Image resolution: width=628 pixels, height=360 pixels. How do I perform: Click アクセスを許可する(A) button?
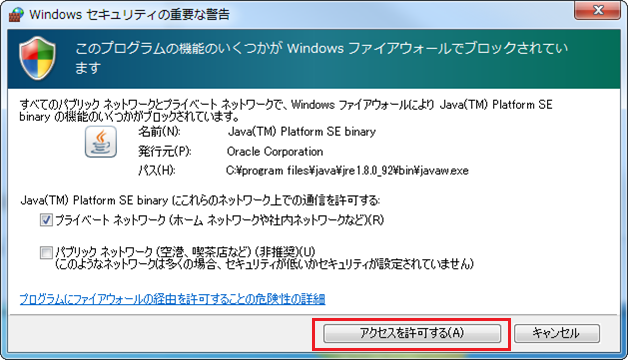pos(412,333)
